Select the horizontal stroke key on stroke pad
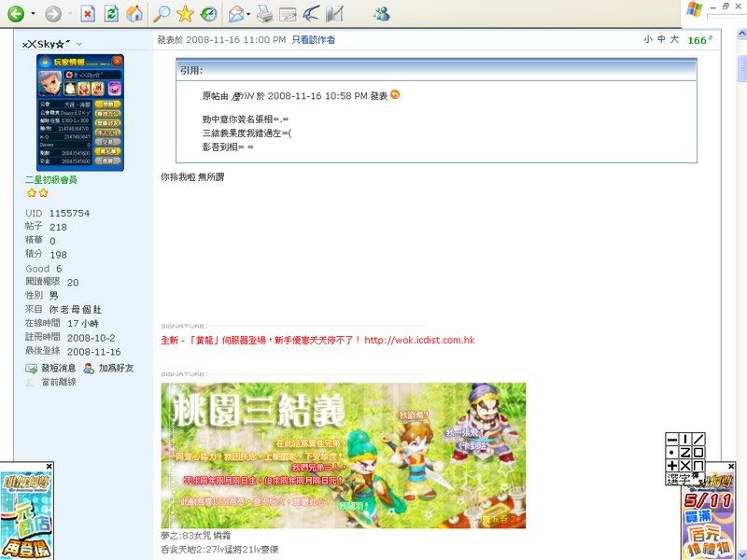This screenshot has height=560, width=747. pyautogui.click(x=671, y=439)
